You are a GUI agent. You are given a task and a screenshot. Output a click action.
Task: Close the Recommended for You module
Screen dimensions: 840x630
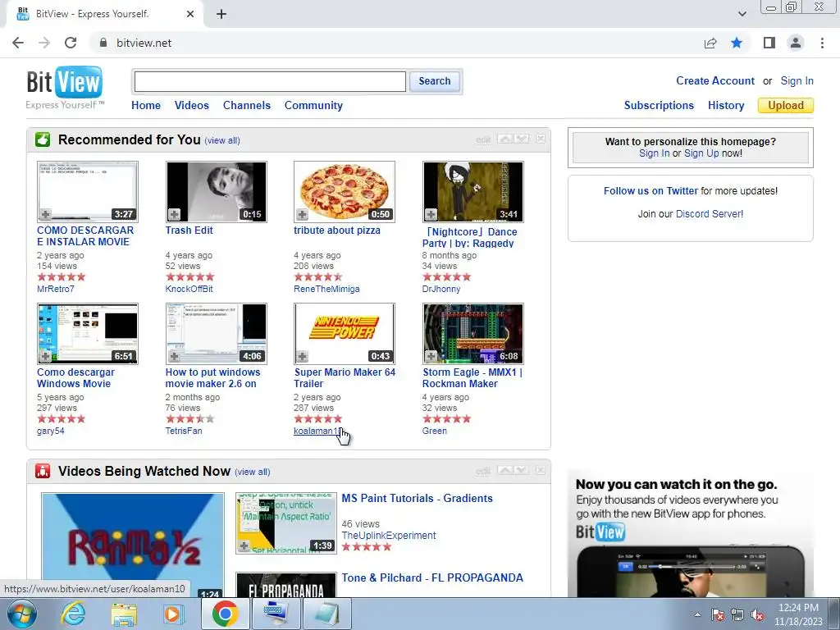point(541,139)
